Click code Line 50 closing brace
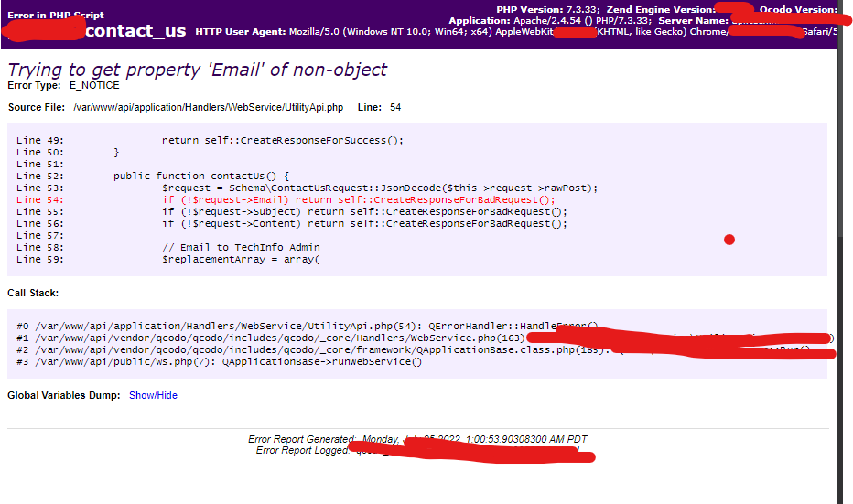This screenshot has width=853, height=504. point(68,152)
